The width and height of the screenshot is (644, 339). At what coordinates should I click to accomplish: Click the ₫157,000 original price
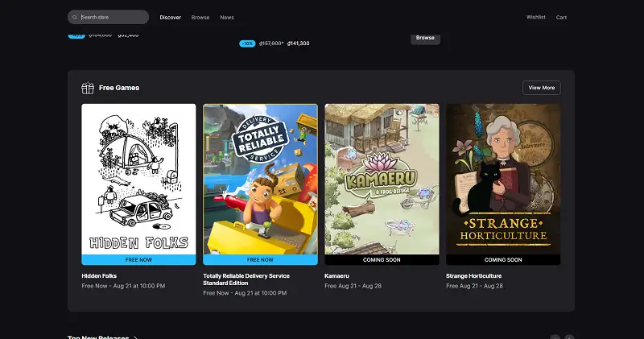coord(271,43)
